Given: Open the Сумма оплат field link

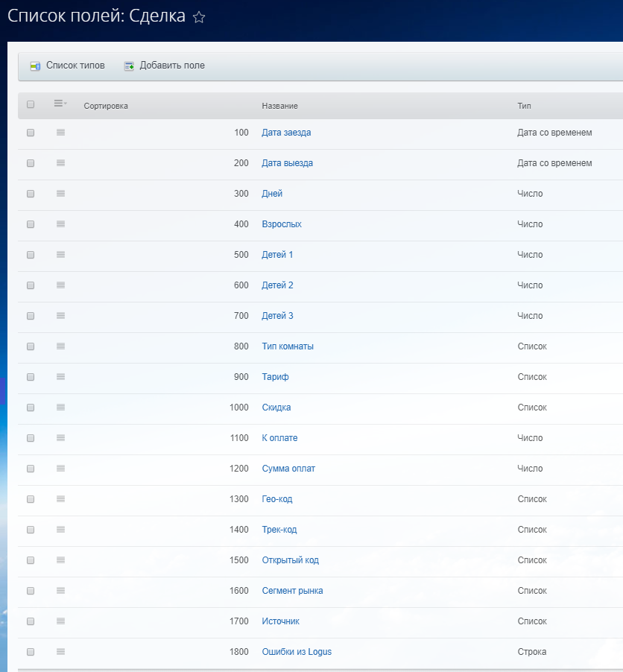Looking at the screenshot, I should click(x=288, y=469).
